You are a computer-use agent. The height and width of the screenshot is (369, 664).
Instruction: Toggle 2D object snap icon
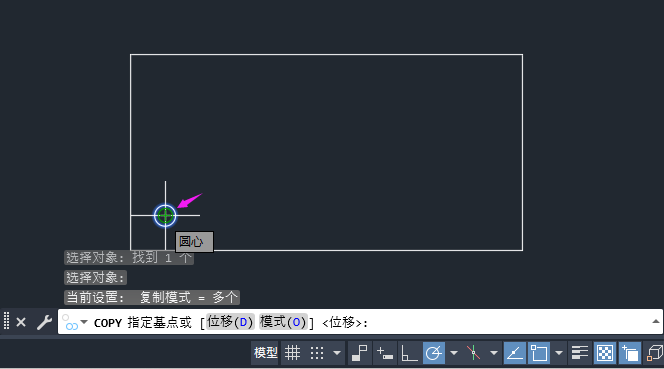tap(539, 352)
